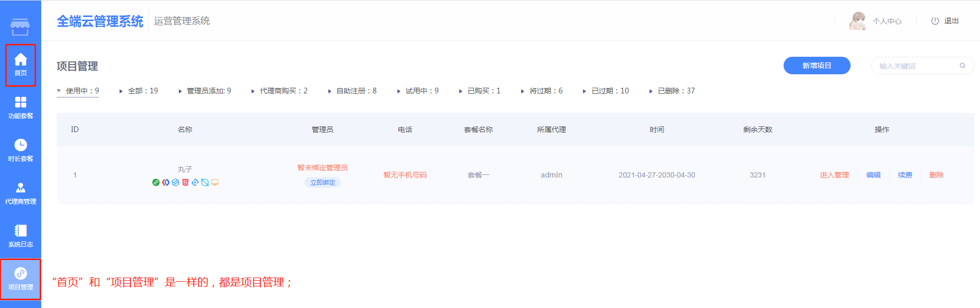Select the 自助注册：8 filter tab
Image resolution: width=980 pixels, height=308 pixels.
click(353, 91)
